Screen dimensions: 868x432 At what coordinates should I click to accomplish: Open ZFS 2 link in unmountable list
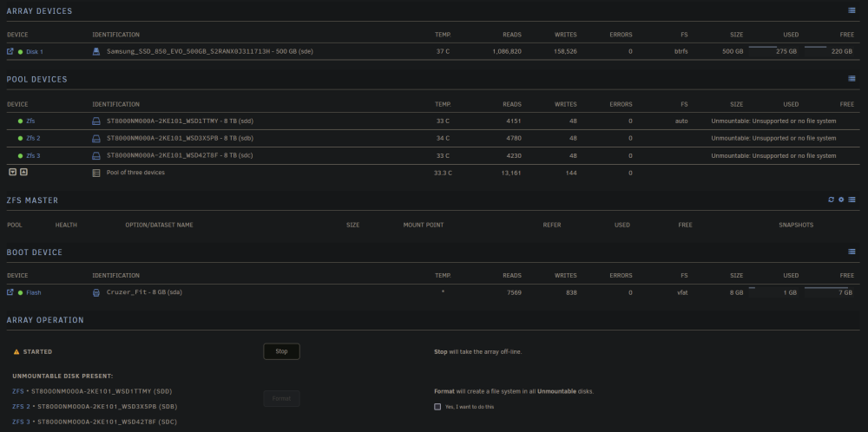click(21, 407)
